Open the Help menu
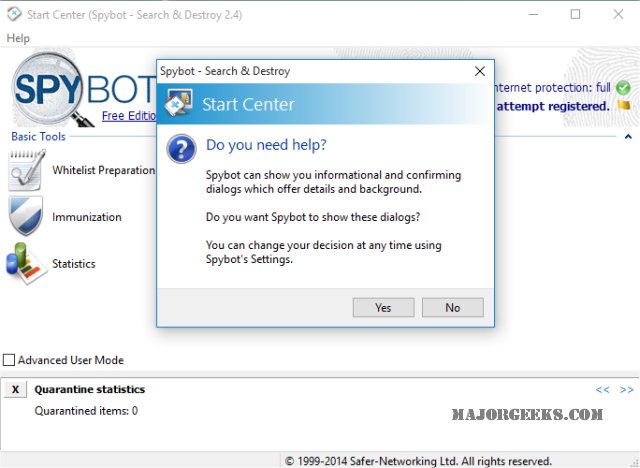This screenshot has width=640, height=468. pyautogui.click(x=18, y=38)
